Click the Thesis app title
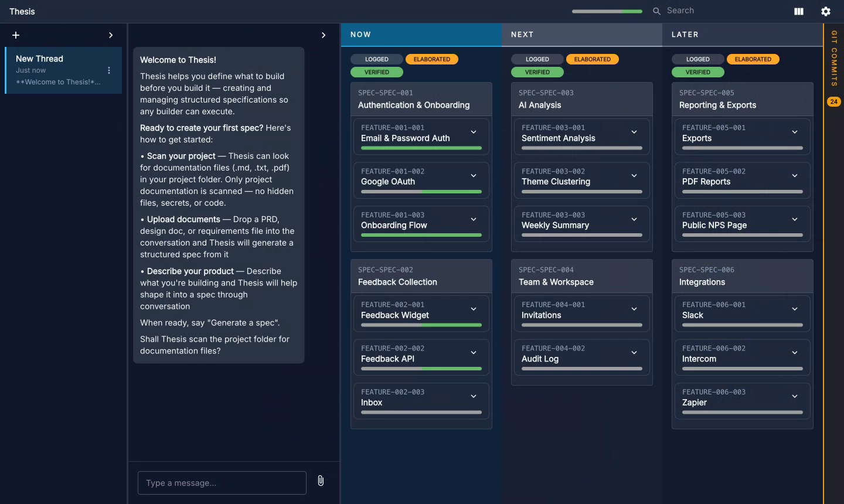This screenshot has width=844, height=504. tap(22, 11)
